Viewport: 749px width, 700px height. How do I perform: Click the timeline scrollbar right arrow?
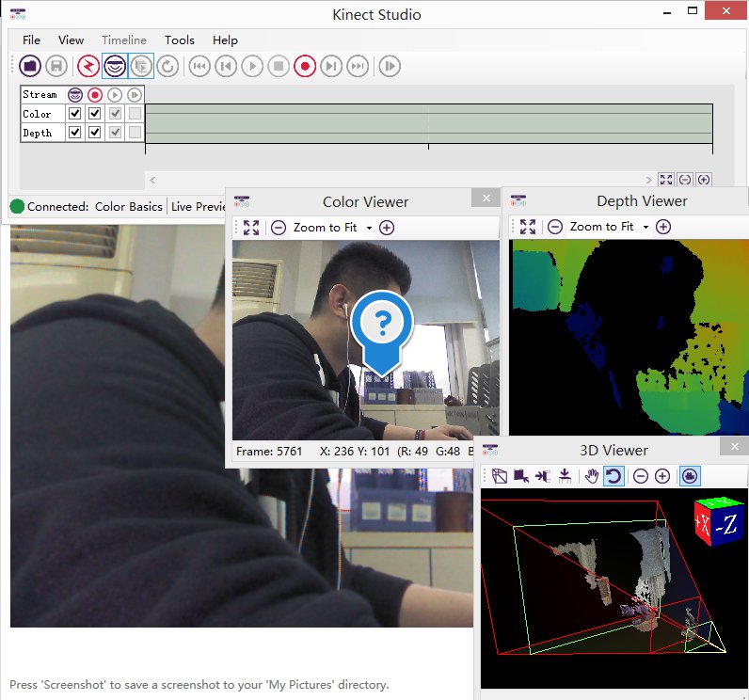(648, 180)
